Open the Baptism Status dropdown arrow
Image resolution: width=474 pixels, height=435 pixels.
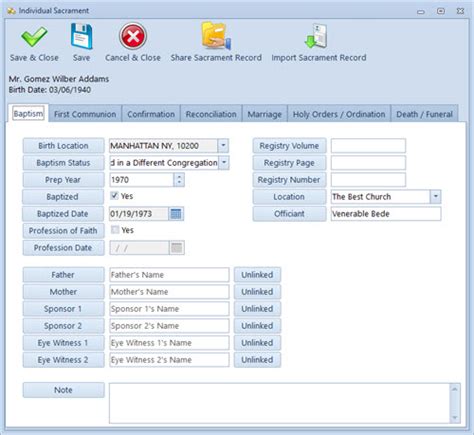pos(224,163)
